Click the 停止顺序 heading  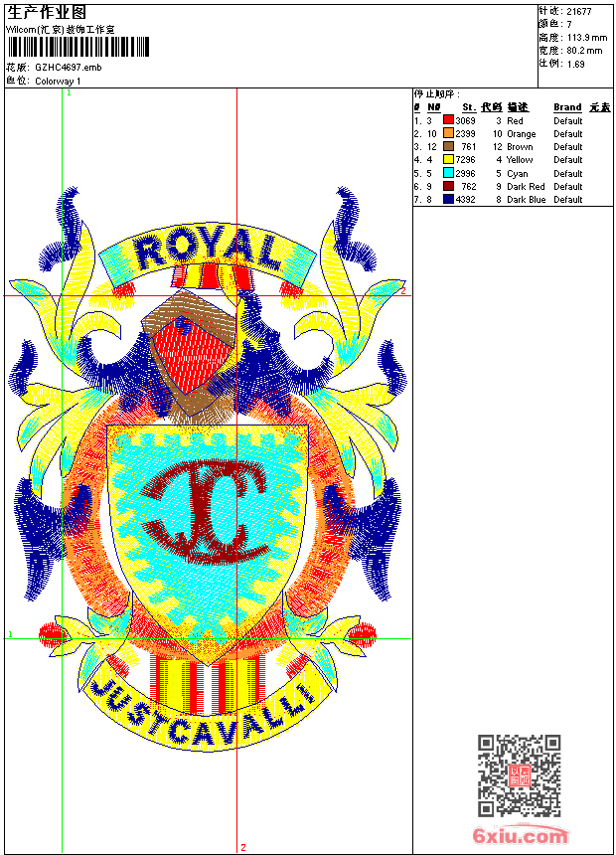[437, 94]
